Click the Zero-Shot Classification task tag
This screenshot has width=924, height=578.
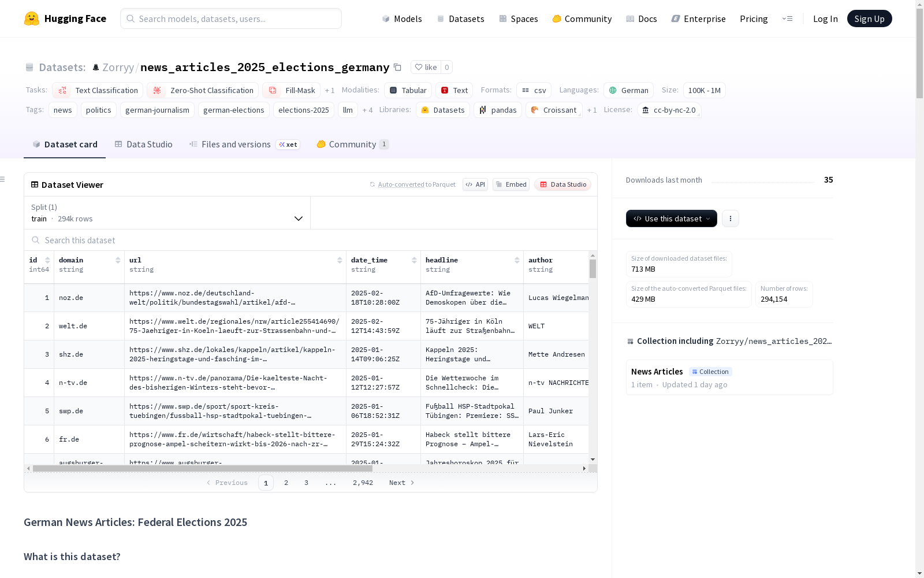click(203, 90)
